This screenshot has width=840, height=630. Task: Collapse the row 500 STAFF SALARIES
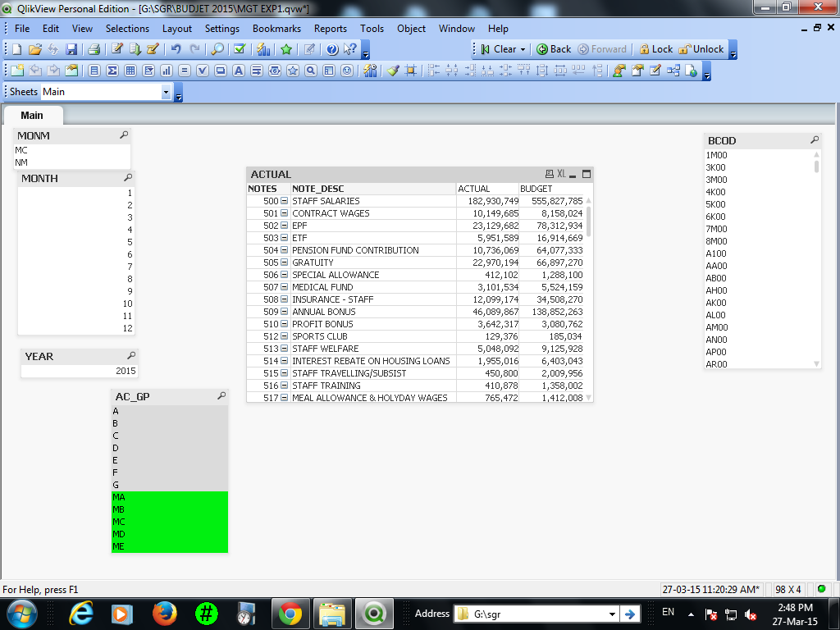[285, 201]
